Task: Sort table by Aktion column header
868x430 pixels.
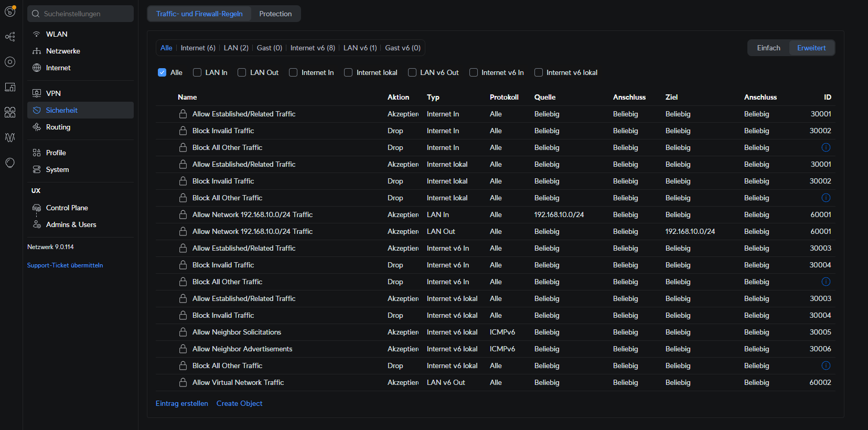Action: pyautogui.click(x=398, y=97)
